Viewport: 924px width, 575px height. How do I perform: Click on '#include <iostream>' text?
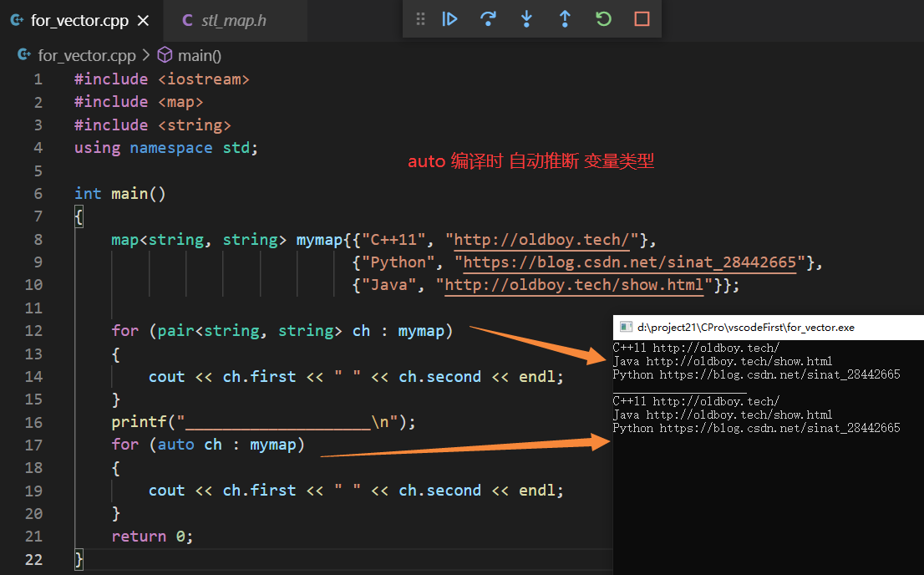point(161,79)
